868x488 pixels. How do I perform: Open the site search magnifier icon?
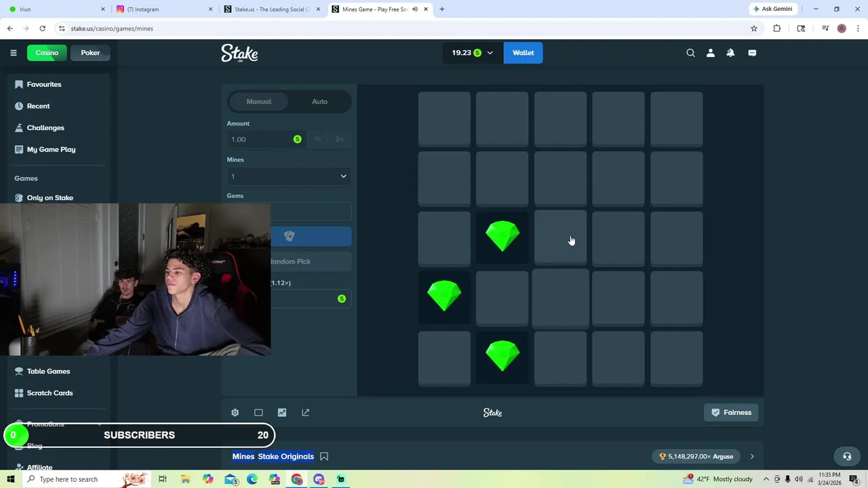click(690, 53)
